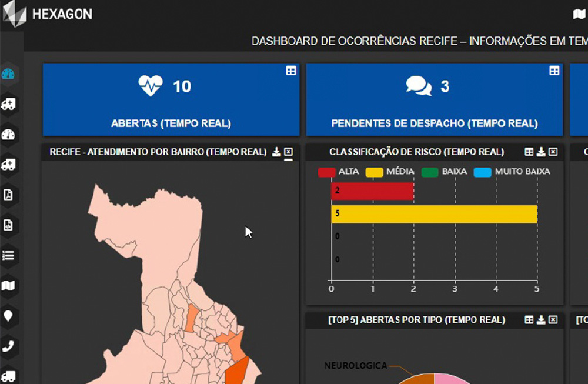
Task: Open the PDF report icon in the sidebar
Action: [9, 195]
